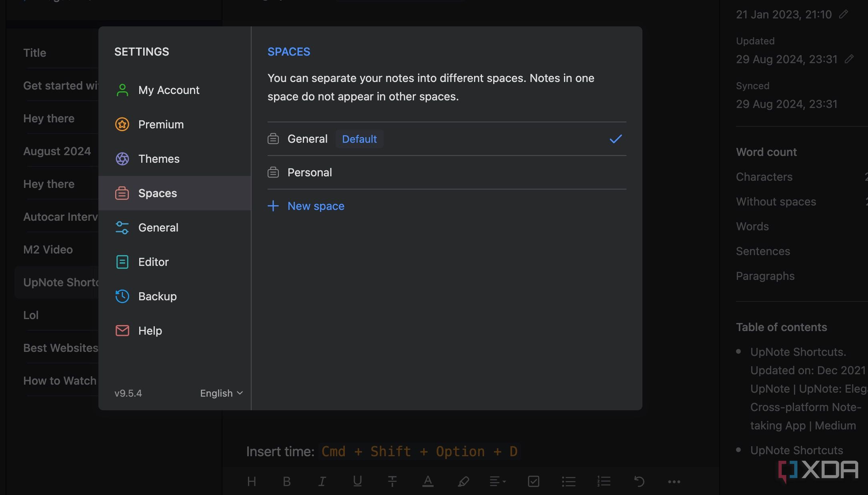
Task: Toggle italic formatting in editor toolbar
Action: (x=322, y=481)
